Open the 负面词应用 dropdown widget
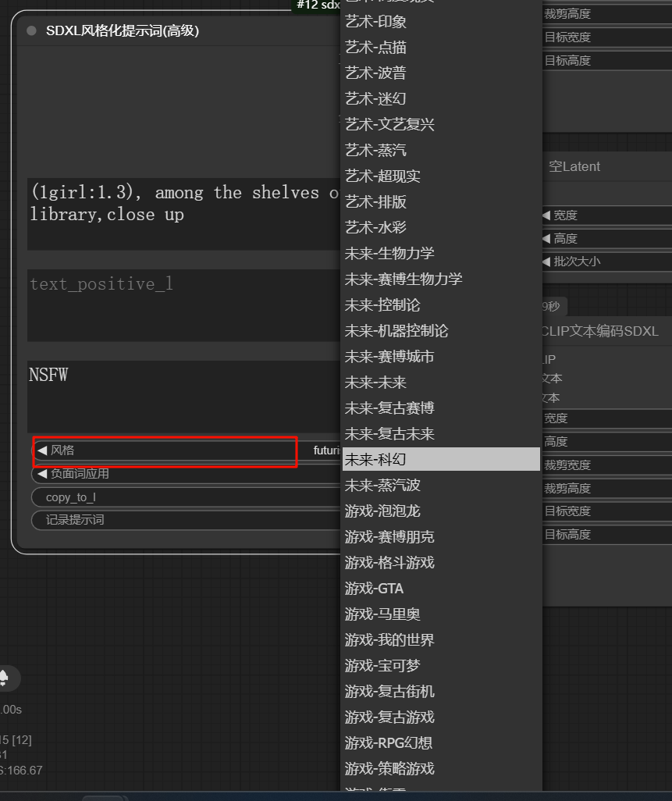Image resolution: width=672 pixels, height=801 pixels. tap(187, 474)
